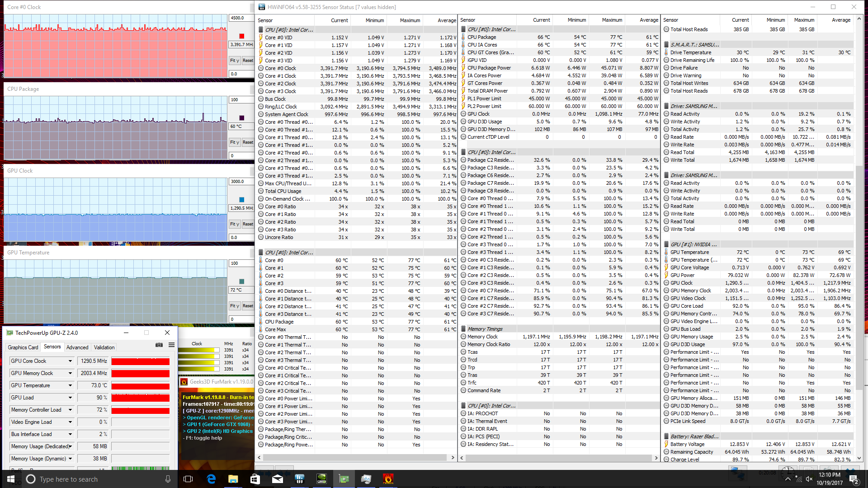
Task: Expand the GPU Core Clock sensor dropdown
Action: (x=70, y=361)
